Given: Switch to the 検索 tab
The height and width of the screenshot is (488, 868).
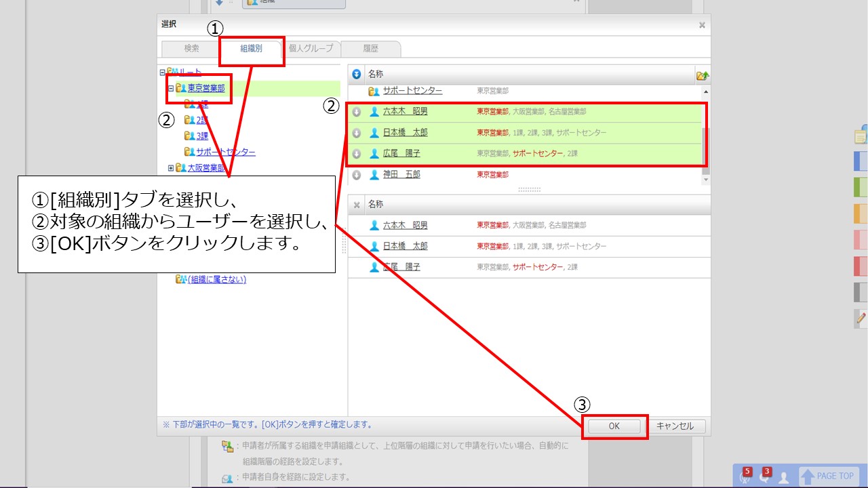Looking at the screenshot, I should (x=191, y=49).
